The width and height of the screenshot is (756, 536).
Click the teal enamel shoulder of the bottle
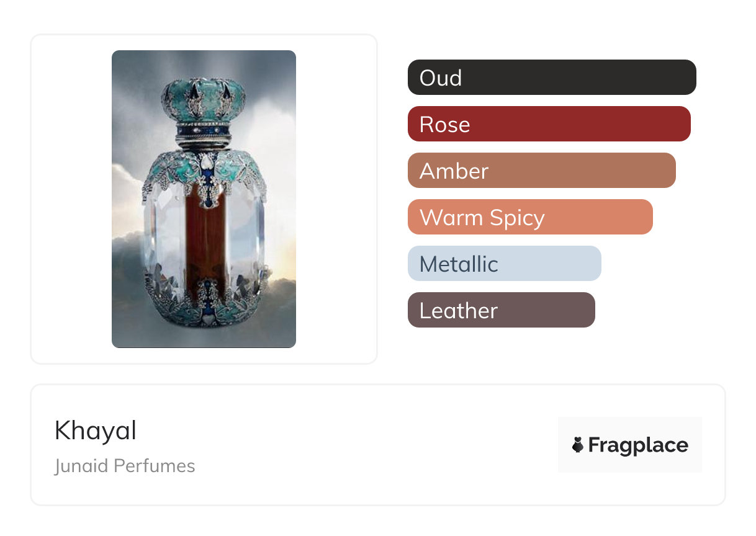pos(239,169)
